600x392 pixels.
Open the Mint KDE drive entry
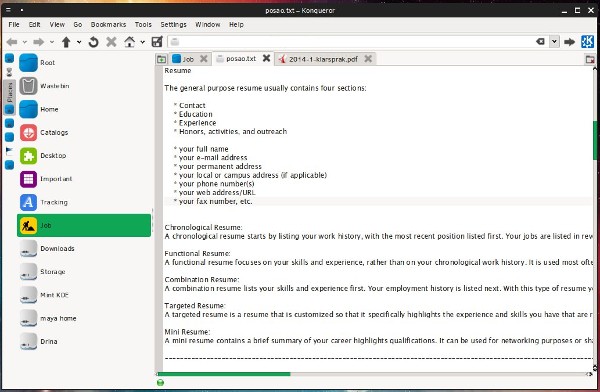(84, 295)
